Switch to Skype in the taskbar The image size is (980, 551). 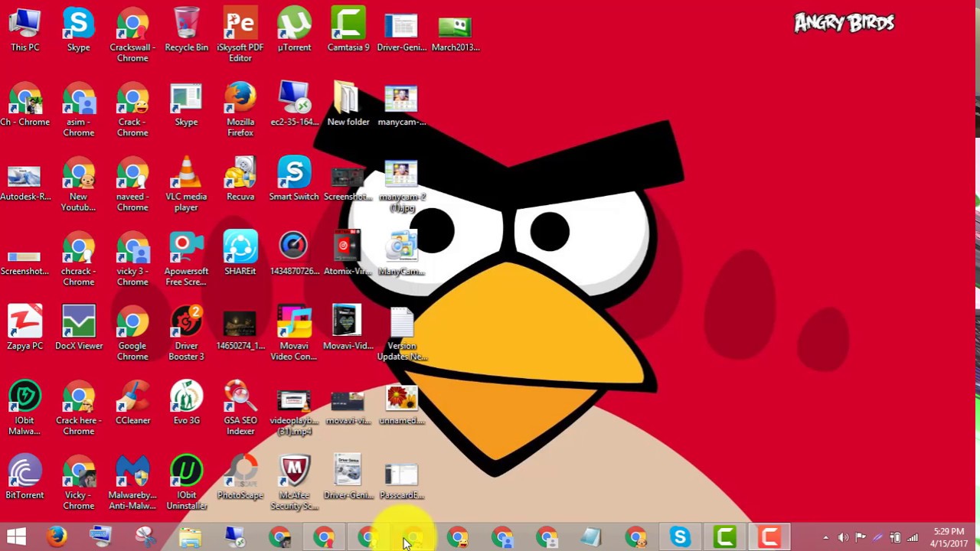point(680,536)
